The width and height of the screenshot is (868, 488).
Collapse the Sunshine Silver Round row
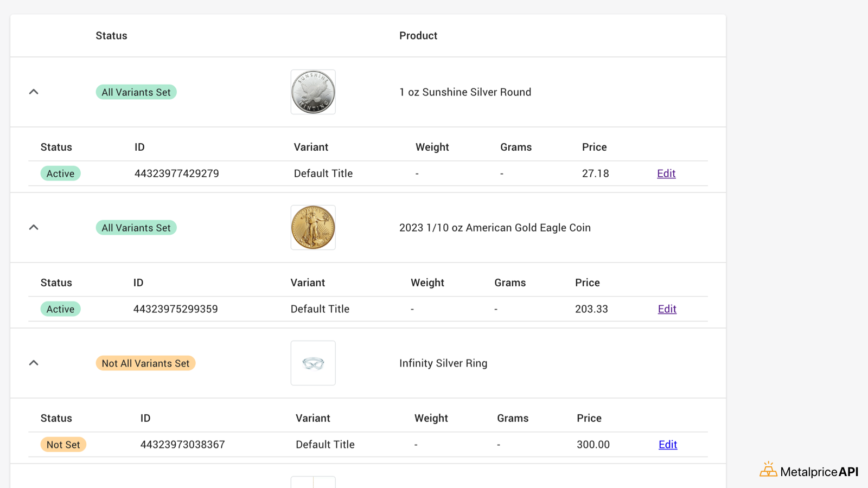[34, 92]
